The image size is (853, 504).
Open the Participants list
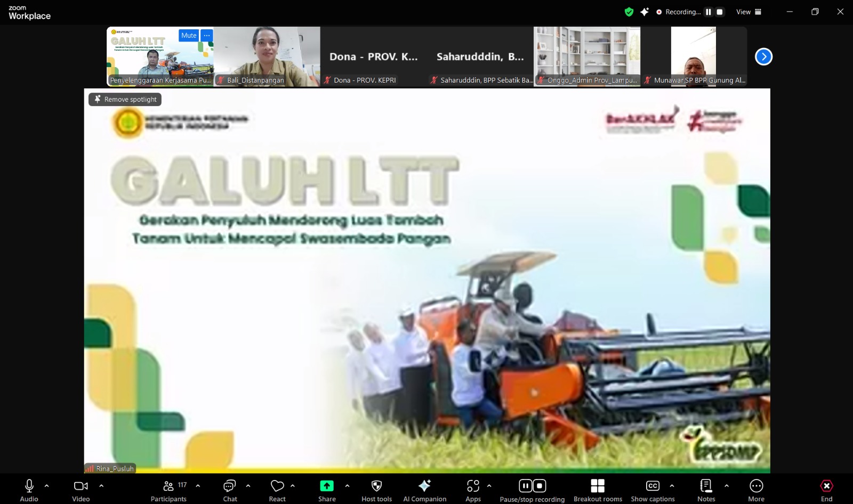click(x=168, y=490)
